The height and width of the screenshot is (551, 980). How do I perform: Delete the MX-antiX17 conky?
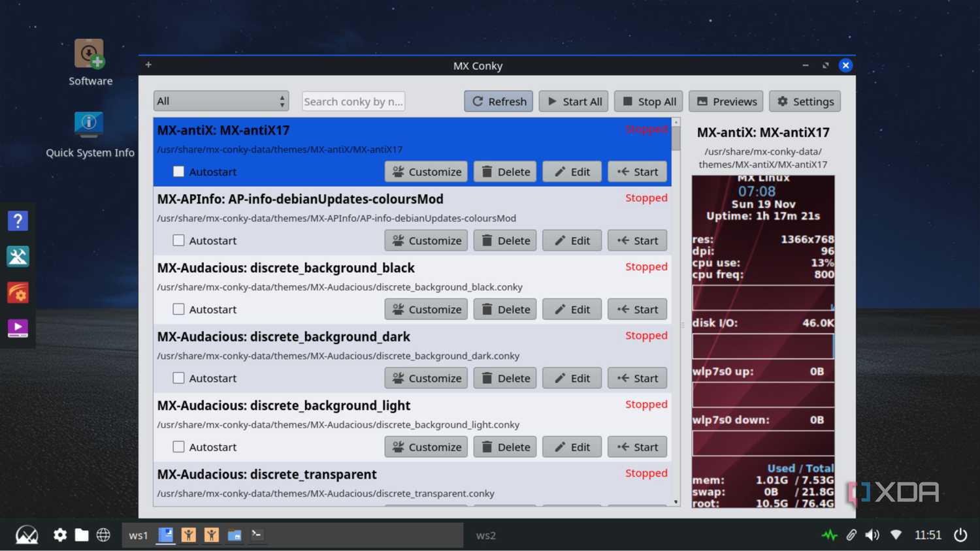(505, 172)
